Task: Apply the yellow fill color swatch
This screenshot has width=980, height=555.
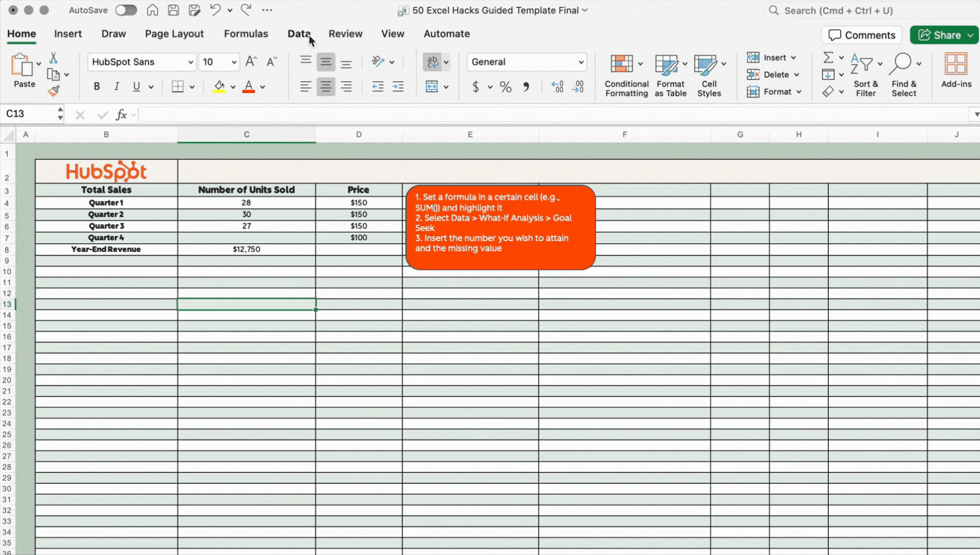Action: [219, 87]
